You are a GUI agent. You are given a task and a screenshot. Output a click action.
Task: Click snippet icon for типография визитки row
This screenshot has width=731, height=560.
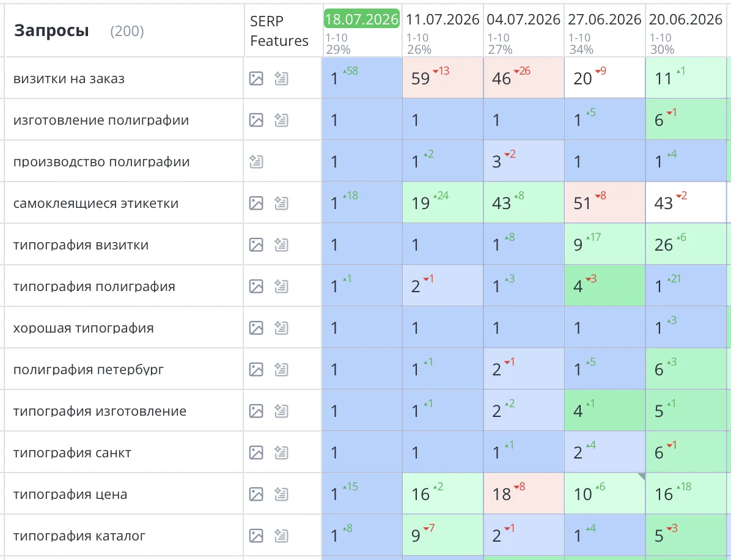[x=281, y=245]
